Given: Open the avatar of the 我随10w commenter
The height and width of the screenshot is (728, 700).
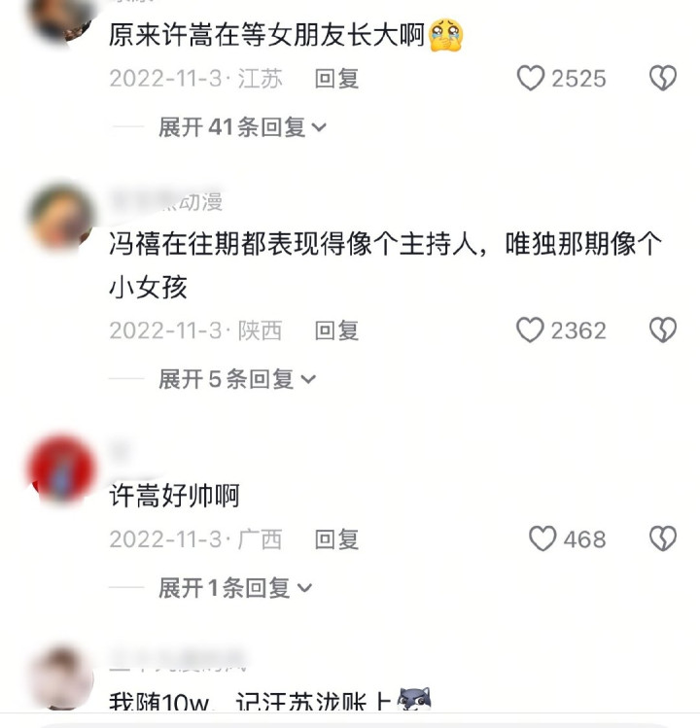Looking at the screenshot, I should (62, 677).
